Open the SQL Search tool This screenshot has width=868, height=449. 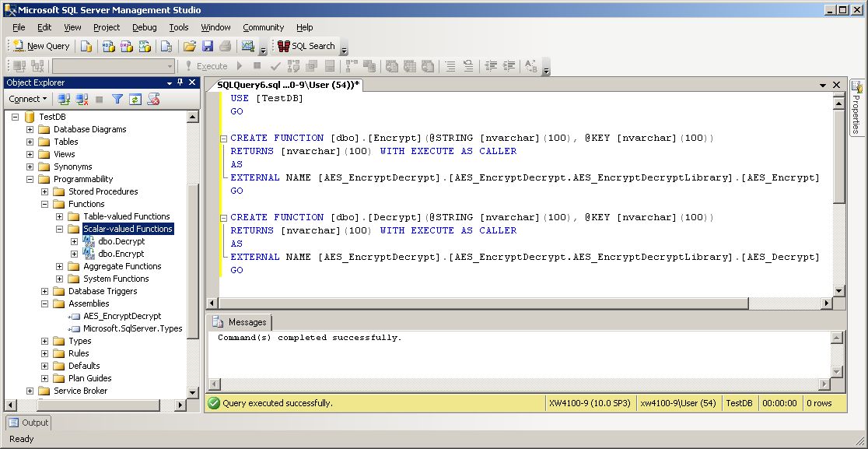click(306, 46)
